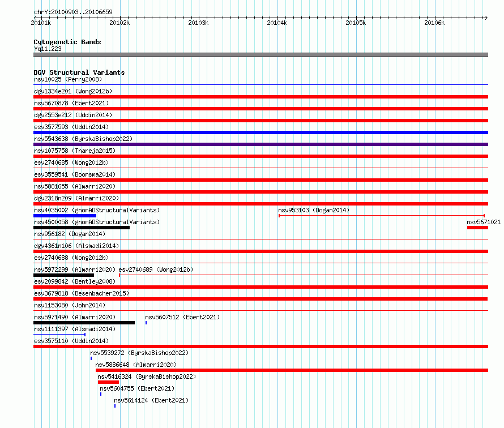The image size is (504, 428).
Task: Click the 20103k ruler tick
Action: click(198, 23)
